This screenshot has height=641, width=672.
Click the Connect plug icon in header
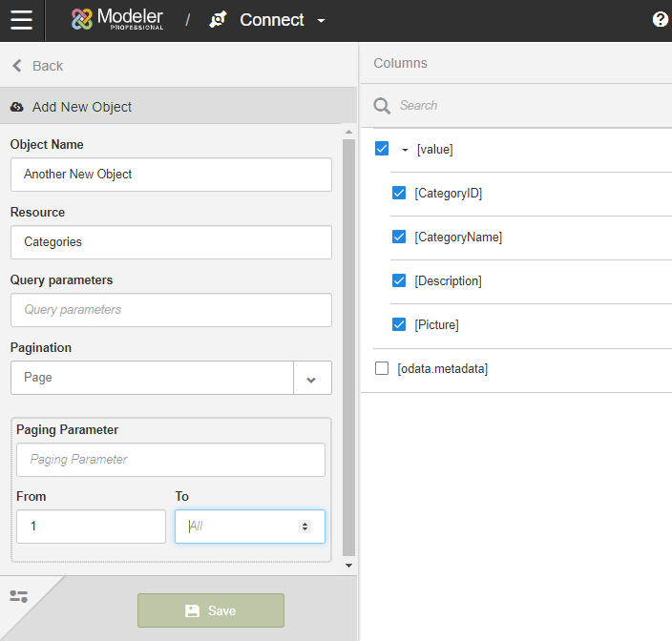click(219, 20)
